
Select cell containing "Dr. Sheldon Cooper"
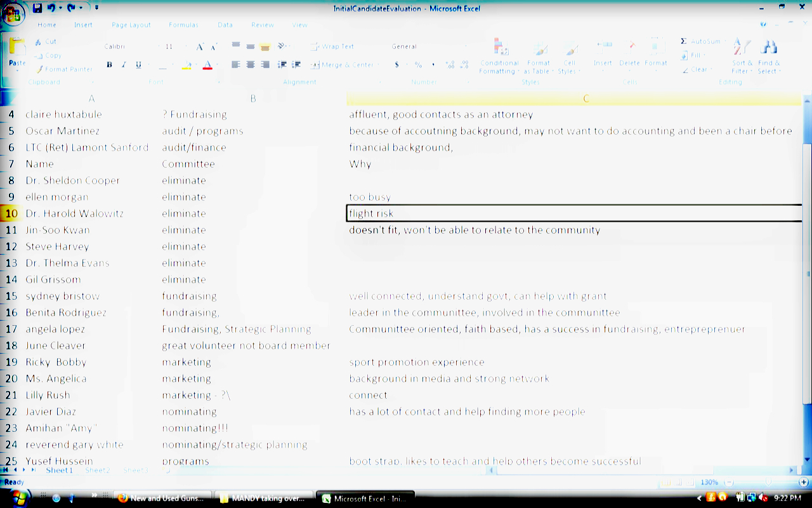73,180
